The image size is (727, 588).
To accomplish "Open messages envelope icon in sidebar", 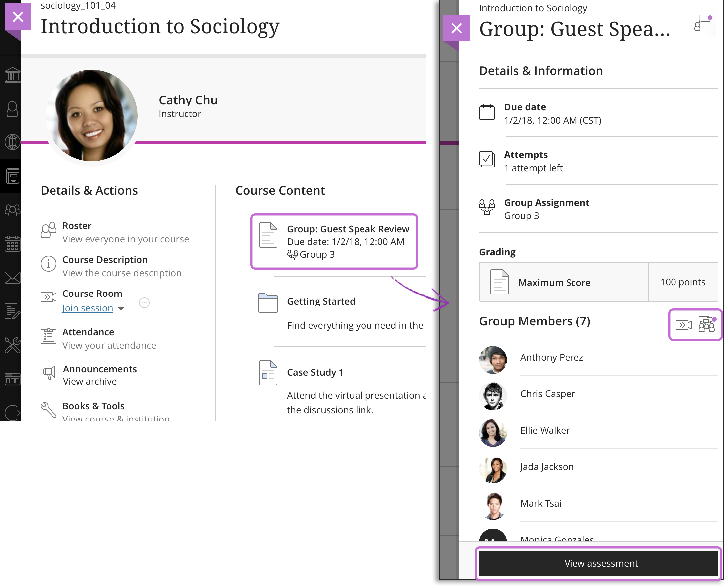I will click(x=12, y=278).
